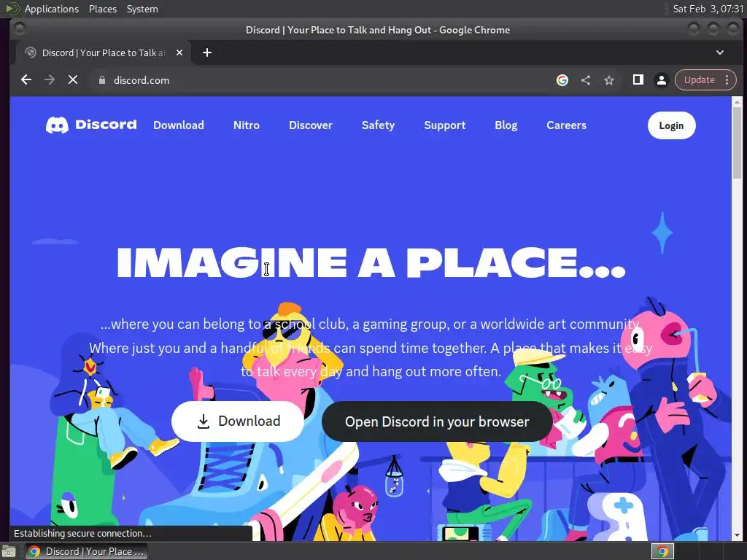
Task: Open the Google account icon in address bar
Action: pos(562,80)
